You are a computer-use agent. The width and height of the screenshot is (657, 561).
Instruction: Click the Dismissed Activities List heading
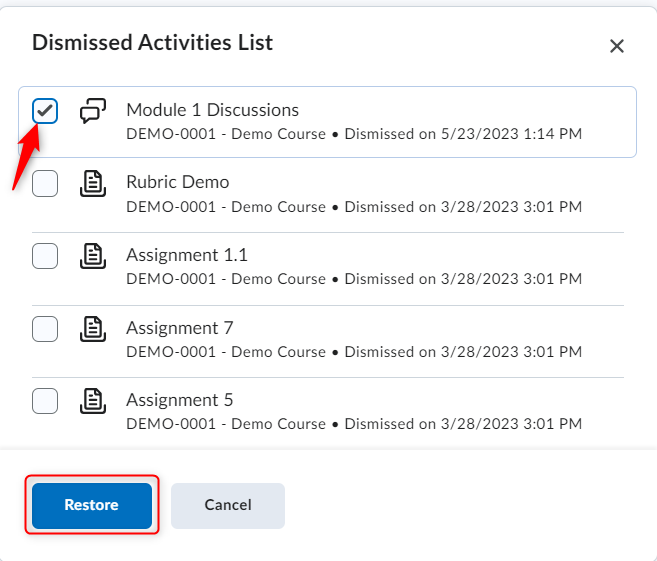(x=153, y=43)
